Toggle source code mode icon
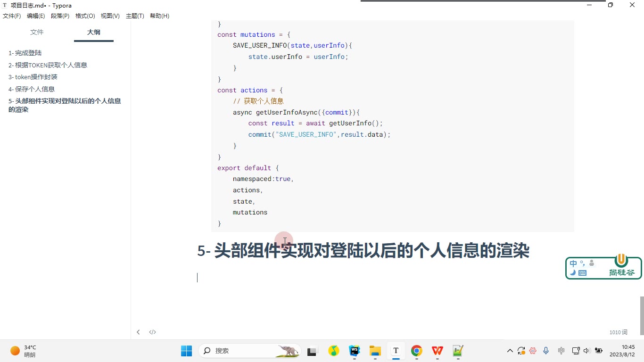Screen dimensions: 644x362 coord(153,332)
